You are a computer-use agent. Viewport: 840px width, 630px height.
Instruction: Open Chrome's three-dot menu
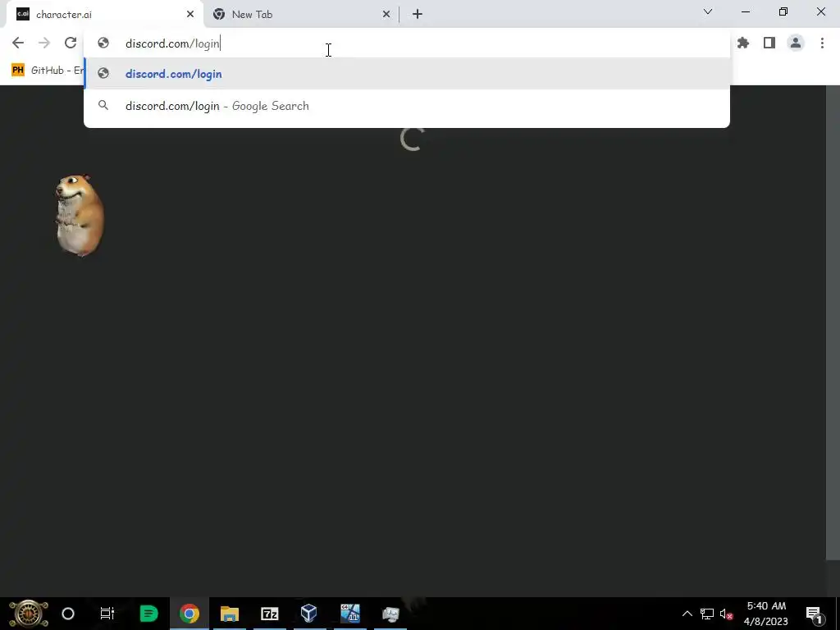point(822,43)
